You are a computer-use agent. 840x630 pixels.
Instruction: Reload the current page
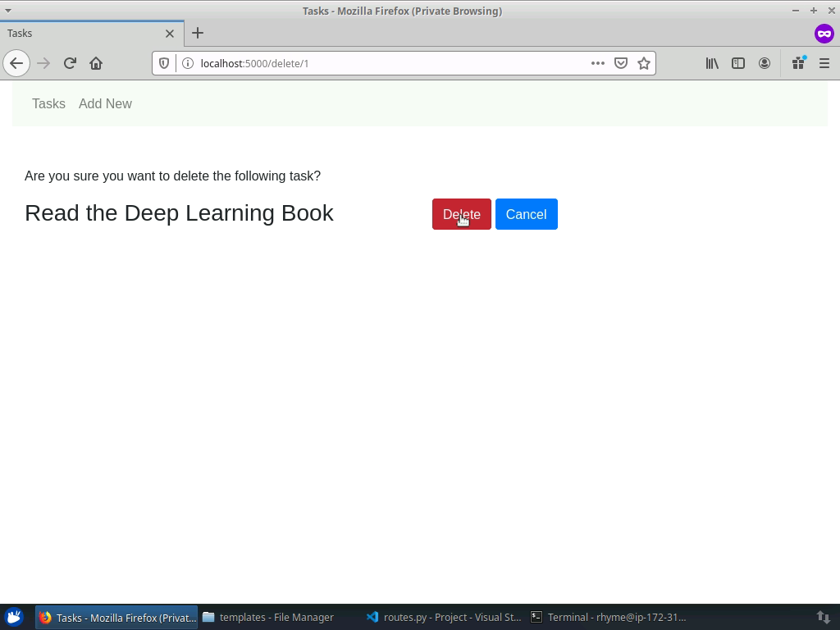(69, 63)
